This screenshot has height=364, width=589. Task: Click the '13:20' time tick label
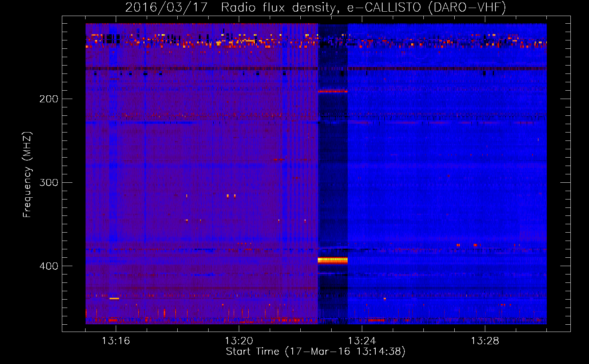click(239, 341)
